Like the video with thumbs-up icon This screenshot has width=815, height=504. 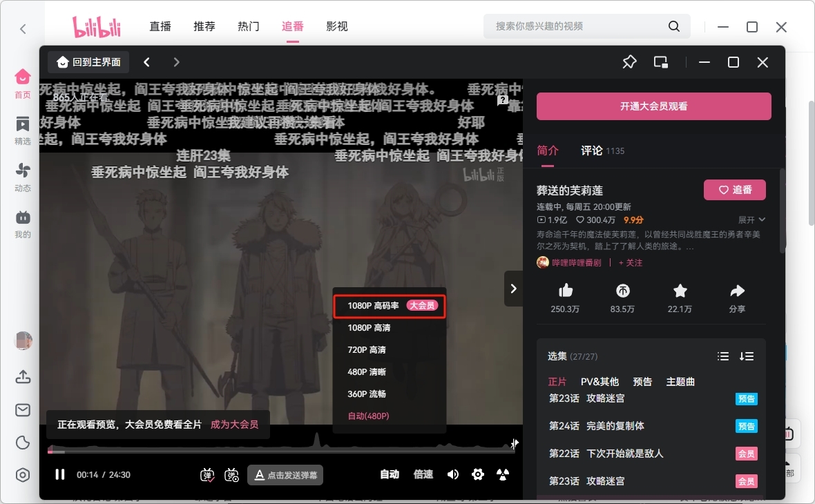click(x=566, y=291)
